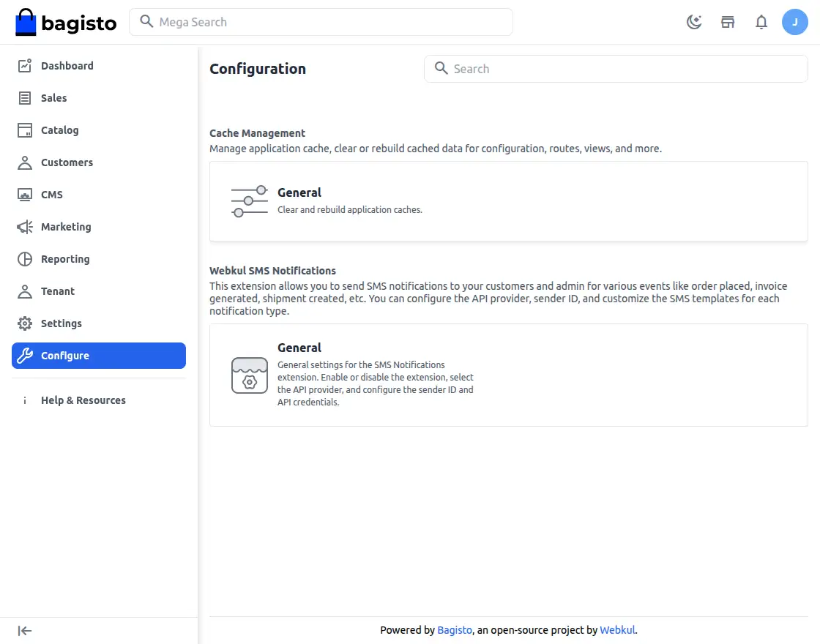
Task: Open General under Cache Management
Action: click(x=299, y=192)
